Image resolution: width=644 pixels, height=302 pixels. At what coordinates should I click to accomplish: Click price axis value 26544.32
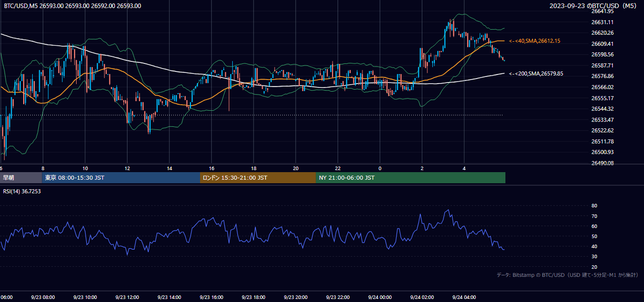click(x=602, y=109)
